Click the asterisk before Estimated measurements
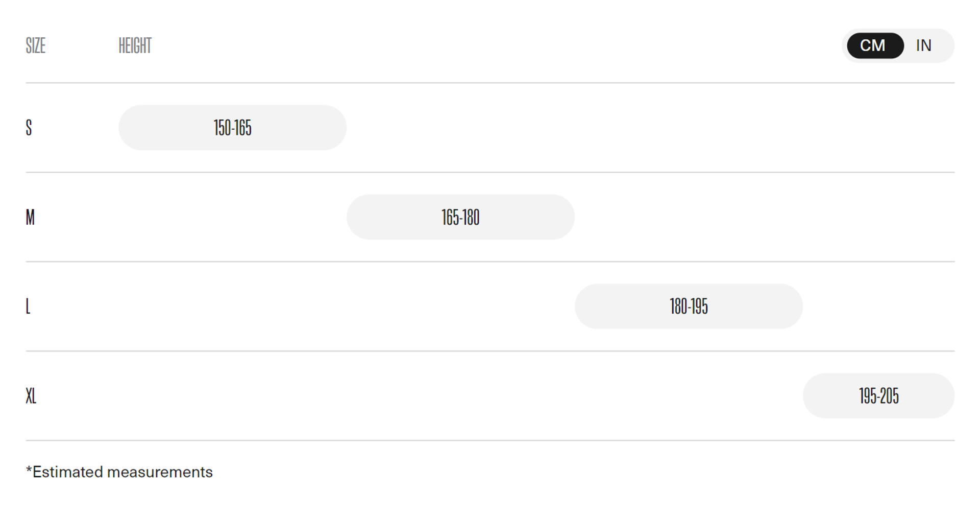The height and width of the screenshot is (516, 980). (29, 468)
